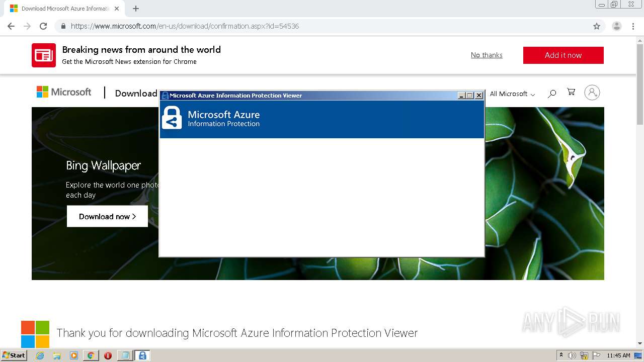Viewport: 644px width, 362px height.
Task: Sign in with the account icon
Action: (592, 93)
